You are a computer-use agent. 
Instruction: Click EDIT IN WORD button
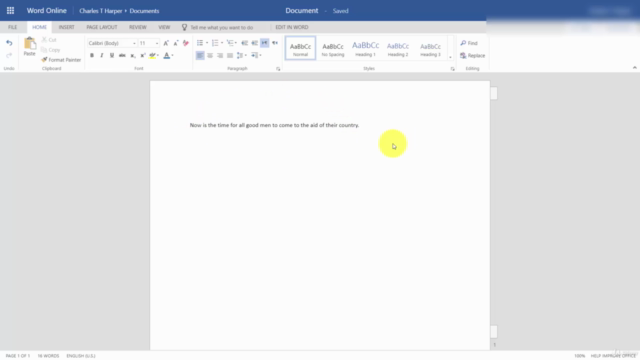[292, 27]
